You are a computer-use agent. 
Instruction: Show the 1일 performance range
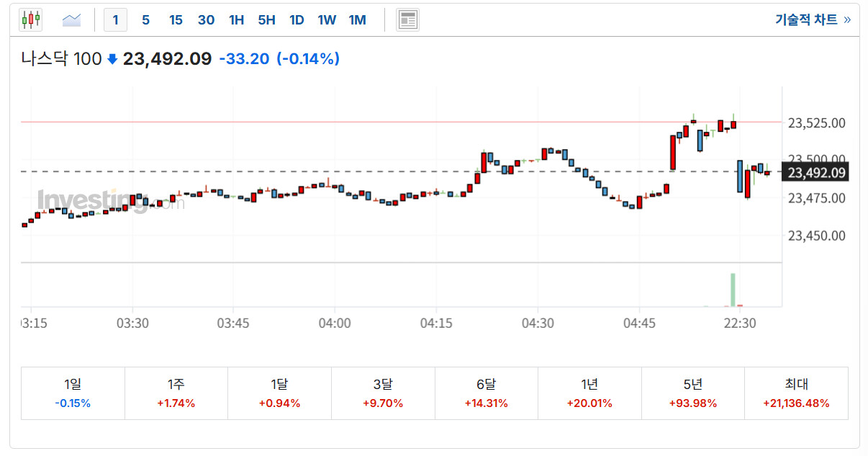coord(73,393)
